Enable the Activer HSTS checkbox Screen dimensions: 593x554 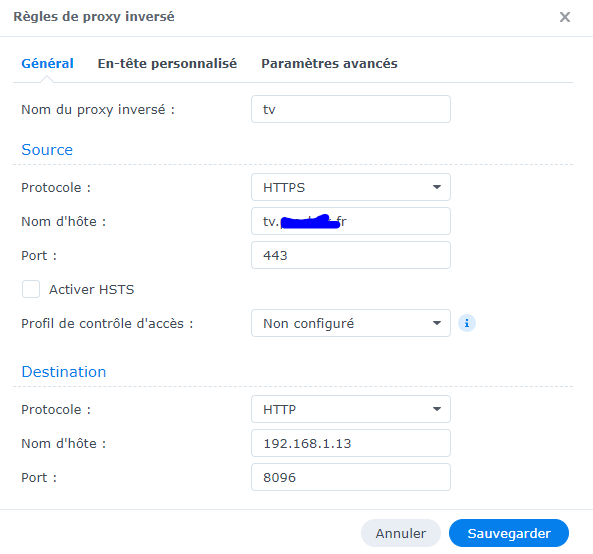click(31, 289)
